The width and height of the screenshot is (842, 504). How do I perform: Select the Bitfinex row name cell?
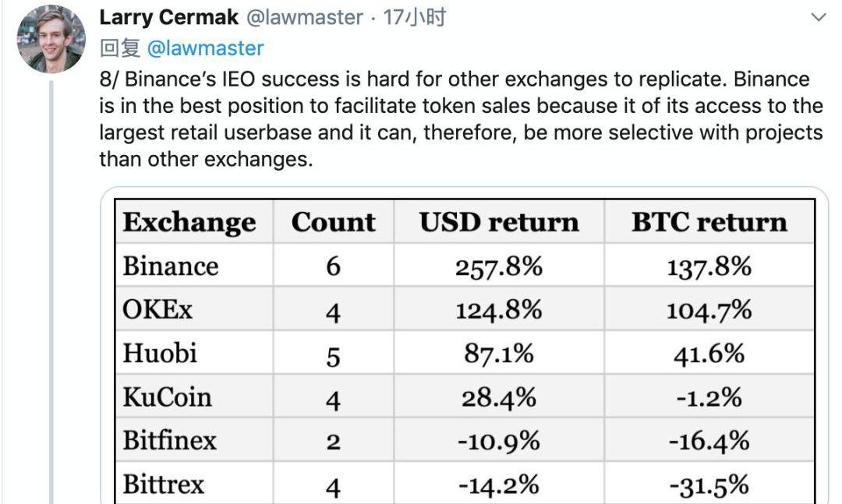(169, 441)
